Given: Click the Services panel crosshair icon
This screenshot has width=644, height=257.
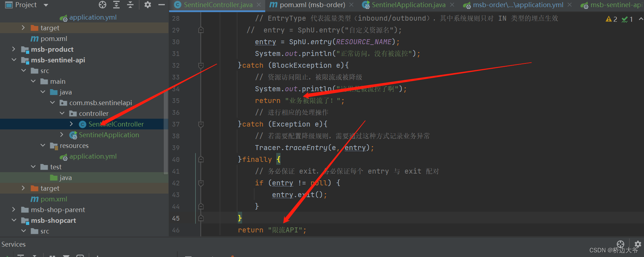Looking at the screenshot, I should [621, 244].
